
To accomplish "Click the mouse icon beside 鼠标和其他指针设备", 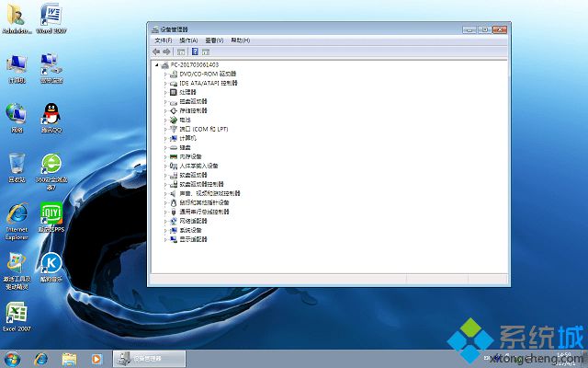I will point(174,202).
